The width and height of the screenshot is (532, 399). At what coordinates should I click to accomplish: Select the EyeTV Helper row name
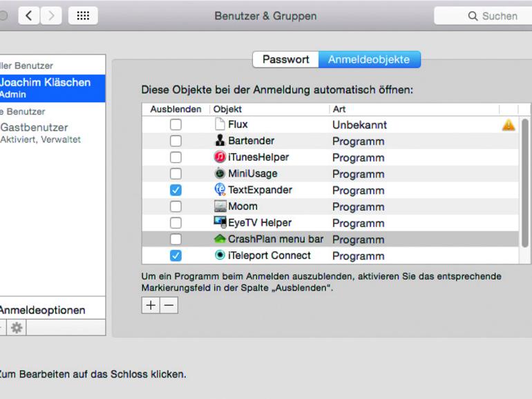(260, 223)
